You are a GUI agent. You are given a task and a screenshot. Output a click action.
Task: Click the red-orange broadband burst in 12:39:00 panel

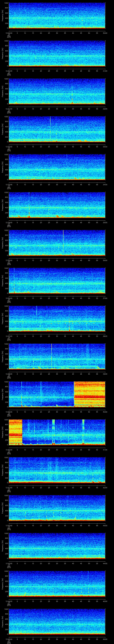pyautogui.click(x=90, y=394)
